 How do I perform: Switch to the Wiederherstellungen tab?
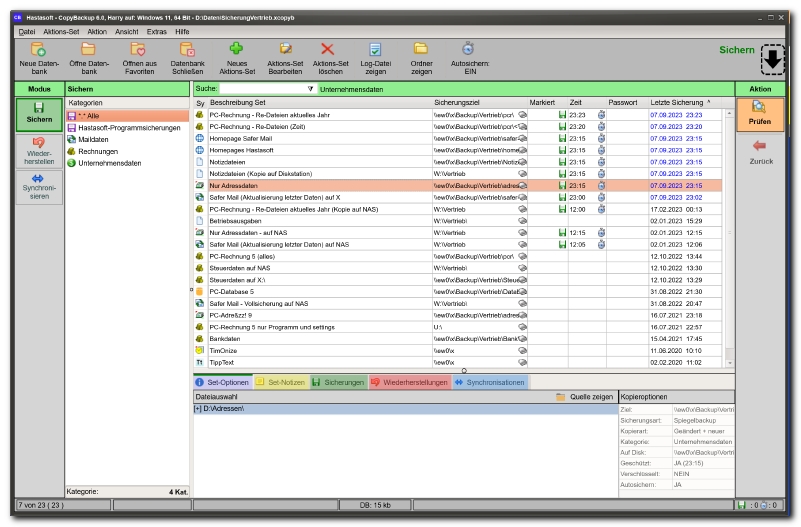409,382
